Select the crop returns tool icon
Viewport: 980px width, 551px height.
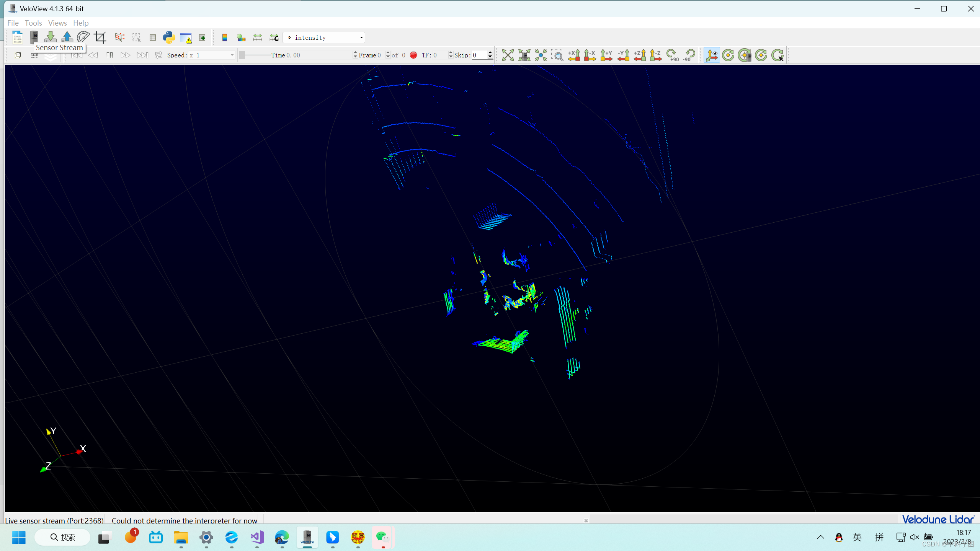pos(100,37)
